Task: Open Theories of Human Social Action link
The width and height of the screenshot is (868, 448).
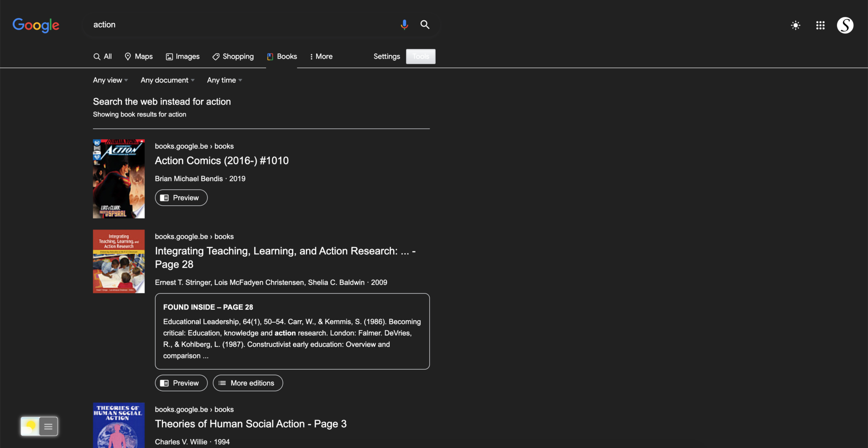Action: pos(250,424)
